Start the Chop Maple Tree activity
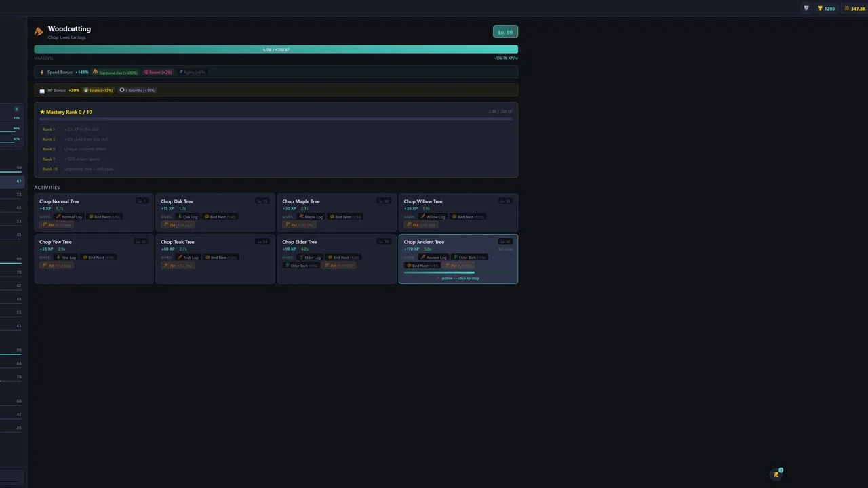 336,213
